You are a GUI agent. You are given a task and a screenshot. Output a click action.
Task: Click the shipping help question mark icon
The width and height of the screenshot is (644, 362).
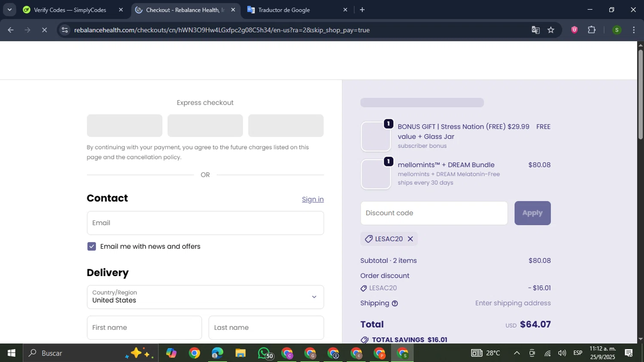pos(395,304)
